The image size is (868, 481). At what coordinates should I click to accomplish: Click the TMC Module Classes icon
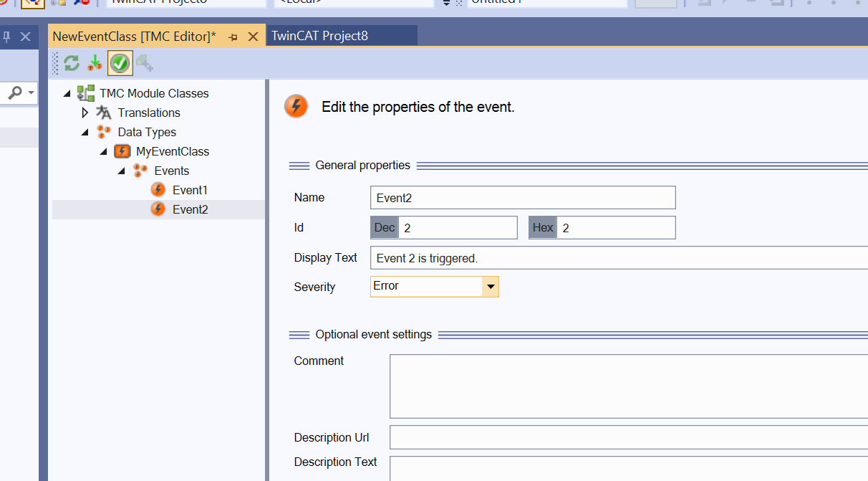[86, 93]
